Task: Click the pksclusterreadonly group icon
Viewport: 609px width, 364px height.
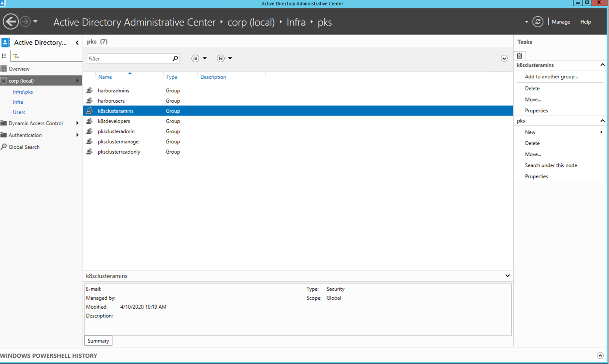Action: tap(89, 152)
